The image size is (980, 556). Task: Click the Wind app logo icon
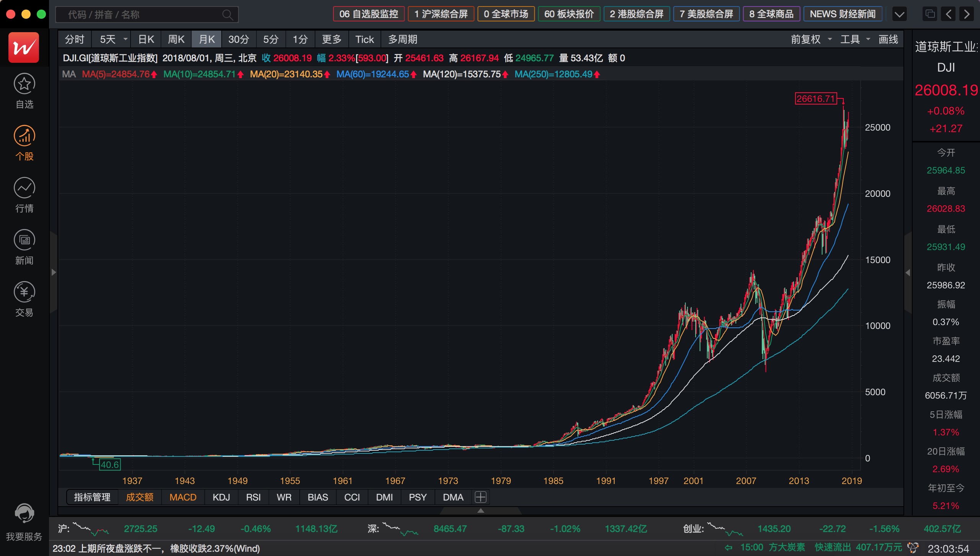pos(24,47)
